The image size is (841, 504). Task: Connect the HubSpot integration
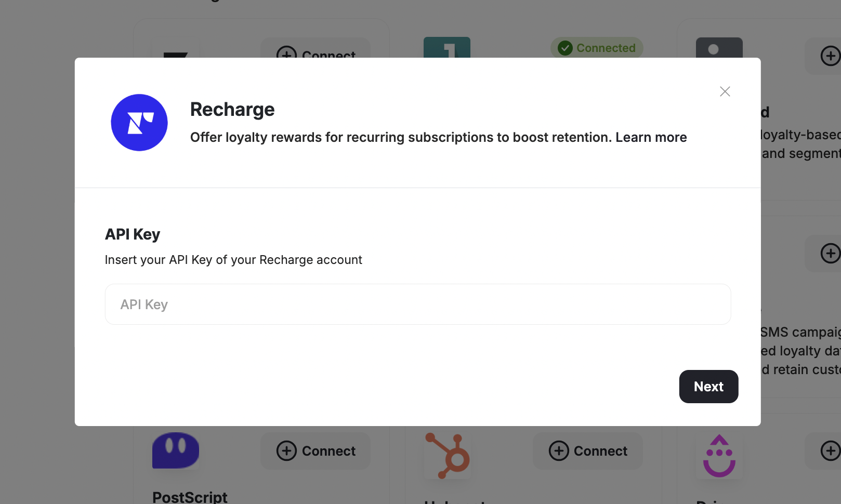(588, 451)
